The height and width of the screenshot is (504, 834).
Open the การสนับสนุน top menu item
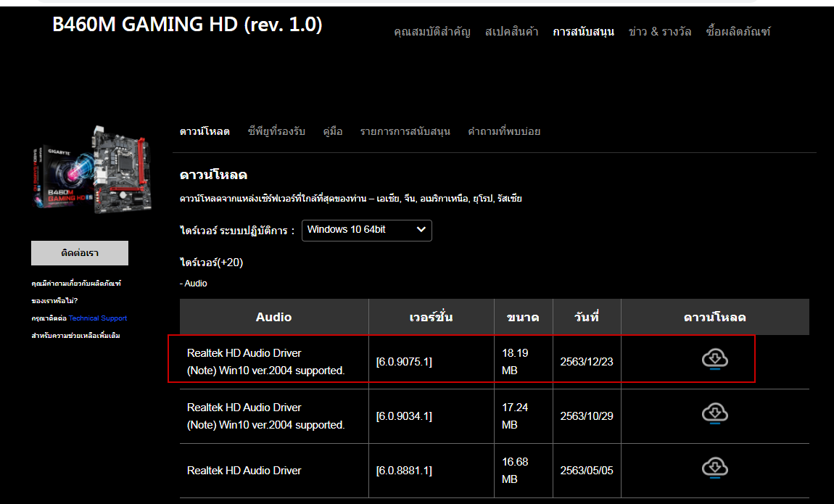[583, 32]
